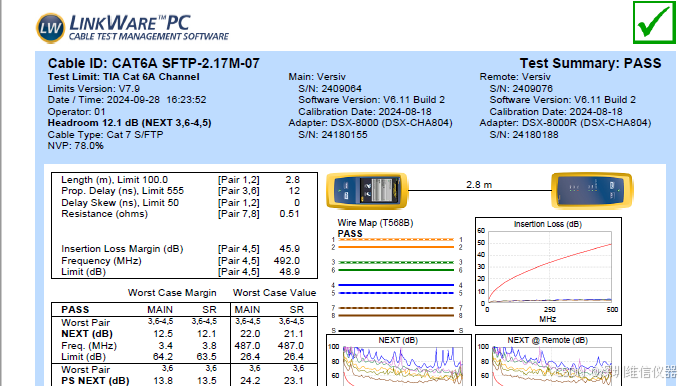Select the Headroom 12.1 dB line
The height and width of the screenshot is (386, 685).
click(x=129, y=123)
